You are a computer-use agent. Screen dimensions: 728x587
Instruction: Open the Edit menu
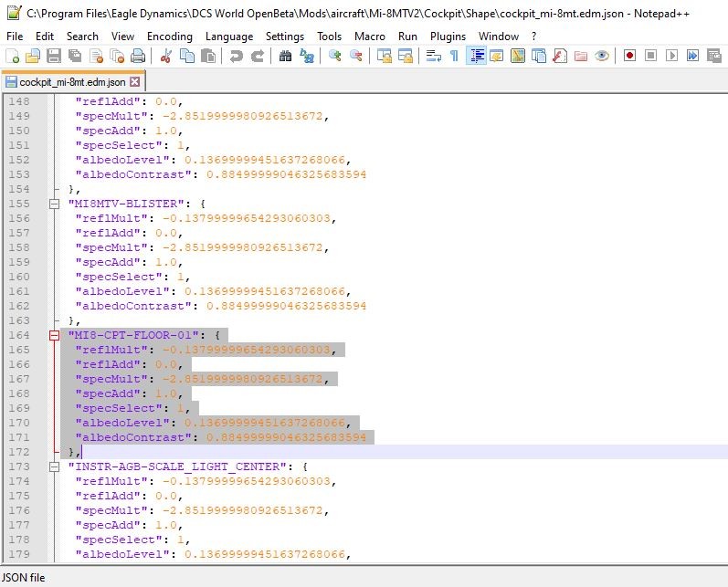click(45, 37)
